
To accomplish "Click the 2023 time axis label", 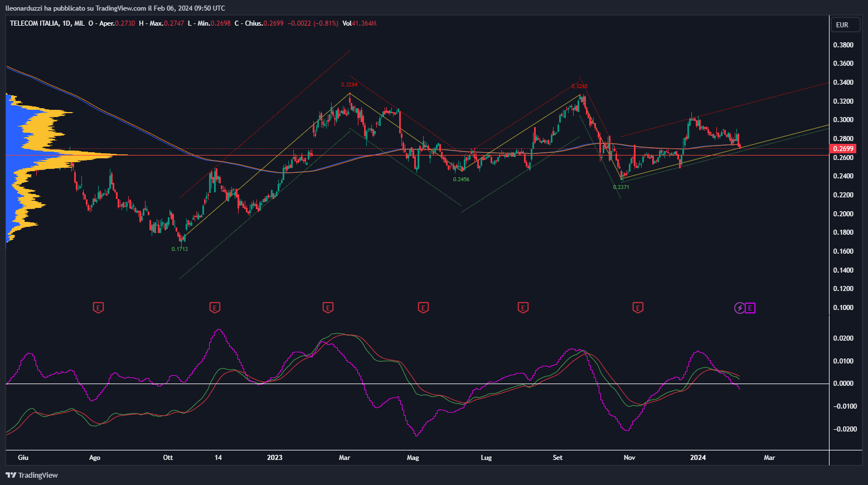I will coord(274,458).
